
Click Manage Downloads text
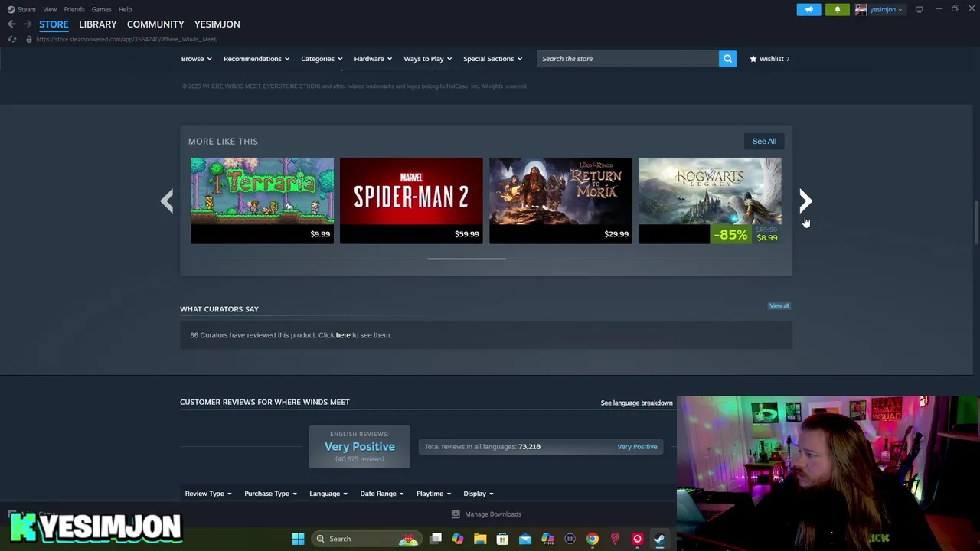click(x=493, y=514)
